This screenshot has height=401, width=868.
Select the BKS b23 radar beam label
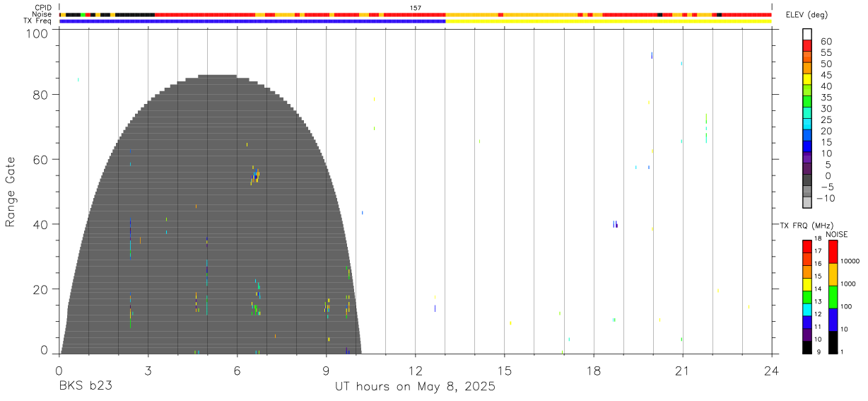pos(85,387)
